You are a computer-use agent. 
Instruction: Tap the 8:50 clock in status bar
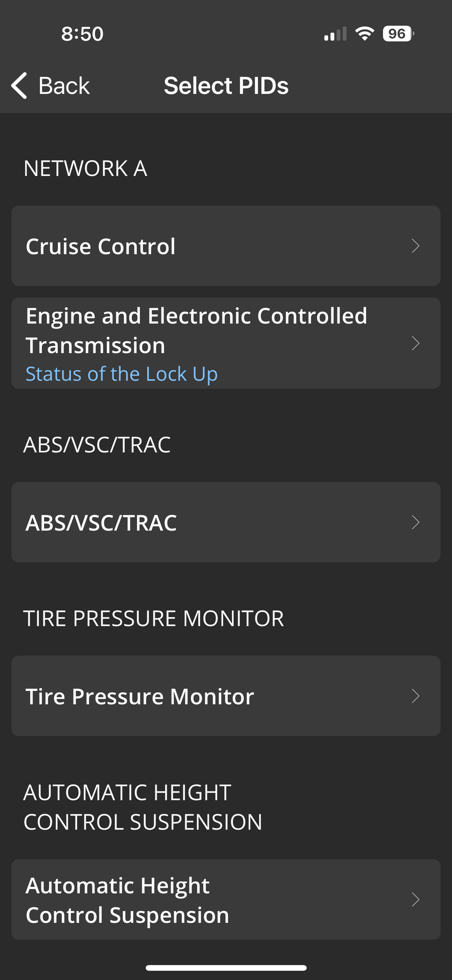(82, 34)
